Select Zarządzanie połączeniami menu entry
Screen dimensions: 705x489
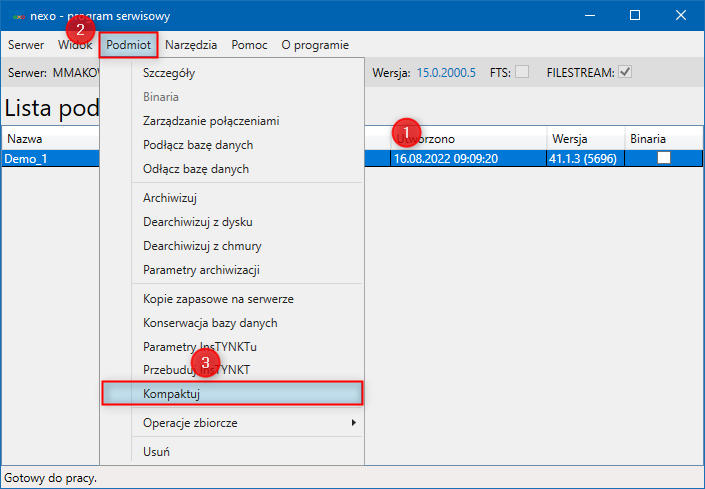tap(232, 121)
